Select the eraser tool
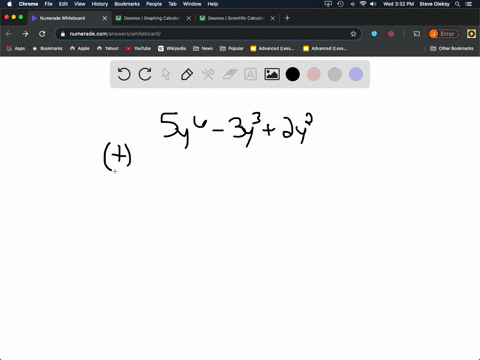This screenshot has width=480, height=360. (229, 74)
